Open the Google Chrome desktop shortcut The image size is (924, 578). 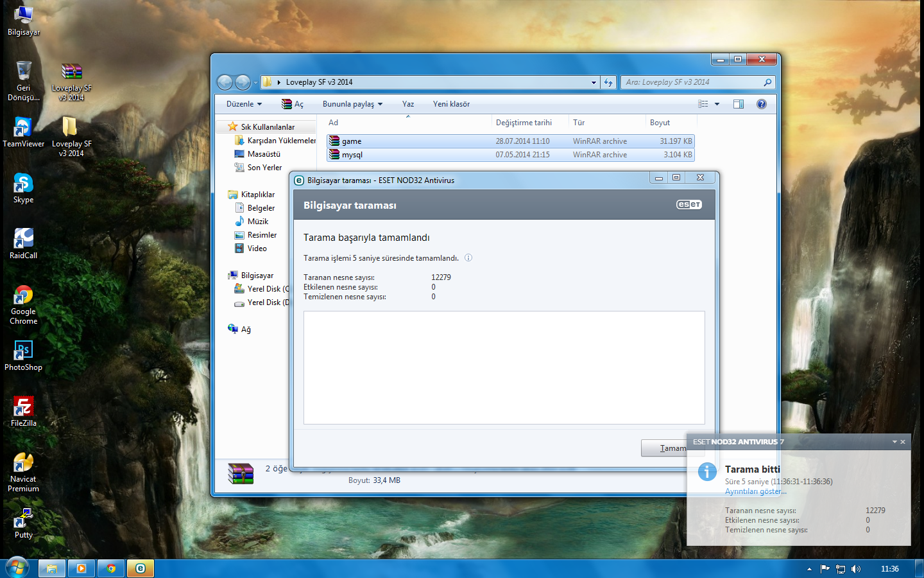pyautogui.click(x=24, y=305)
